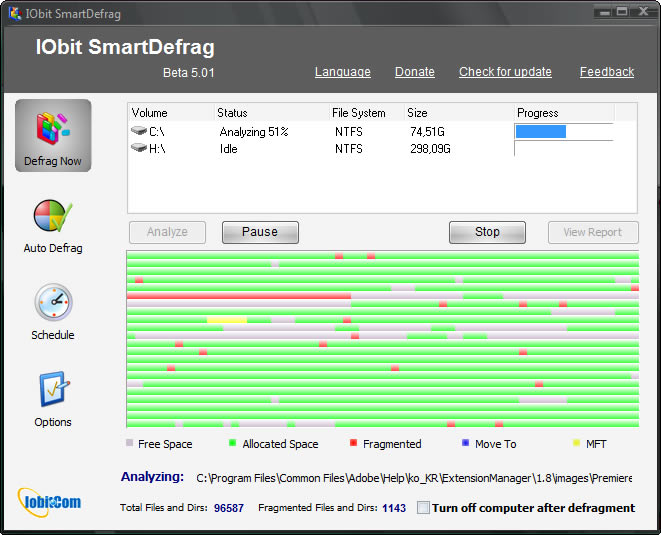Enable Turn off computer after defragment
Screen dimensions: 661x535
pyautogui.click(x=423, y=507)
